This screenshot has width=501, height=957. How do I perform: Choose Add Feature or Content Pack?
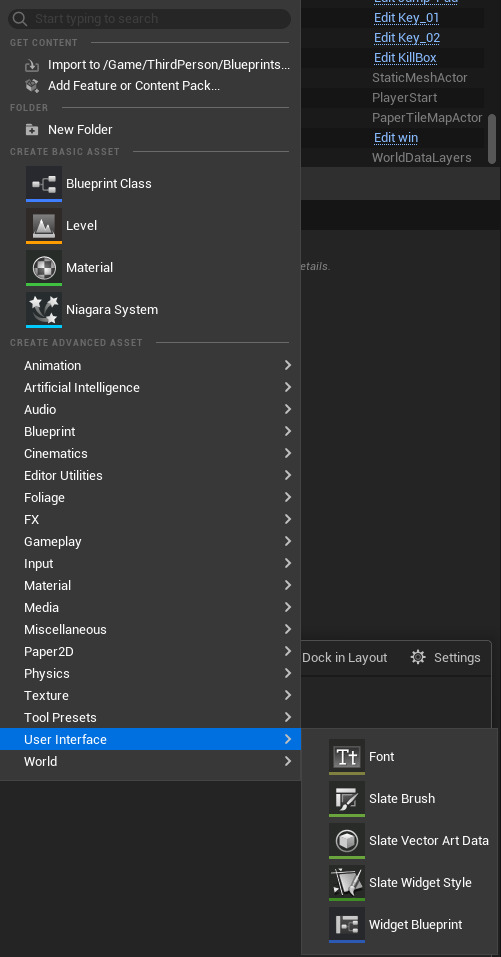tap(150, 85)
